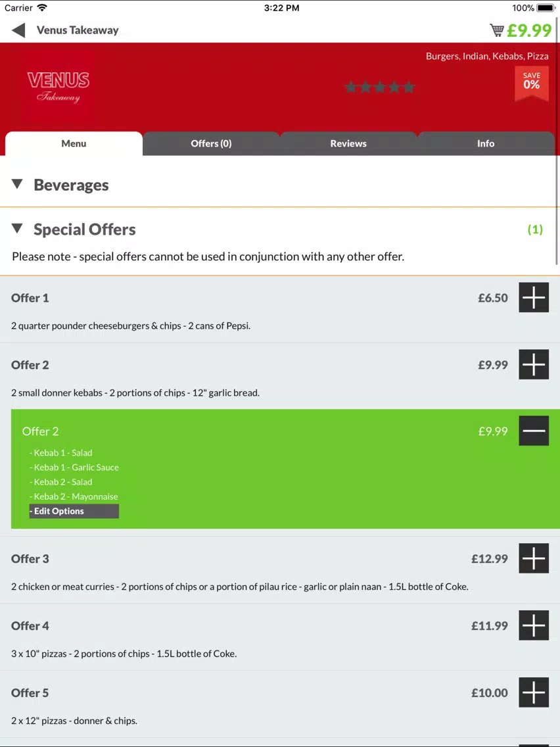560x747 pixels.
Task: Add Offer 5 with plus icon
Action: coord(533,692)
